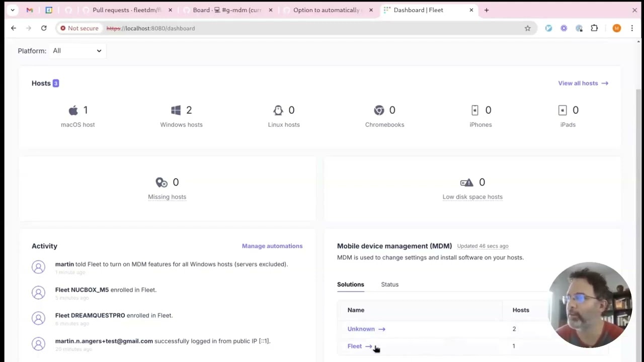Click the browser forward arrow

29,28
